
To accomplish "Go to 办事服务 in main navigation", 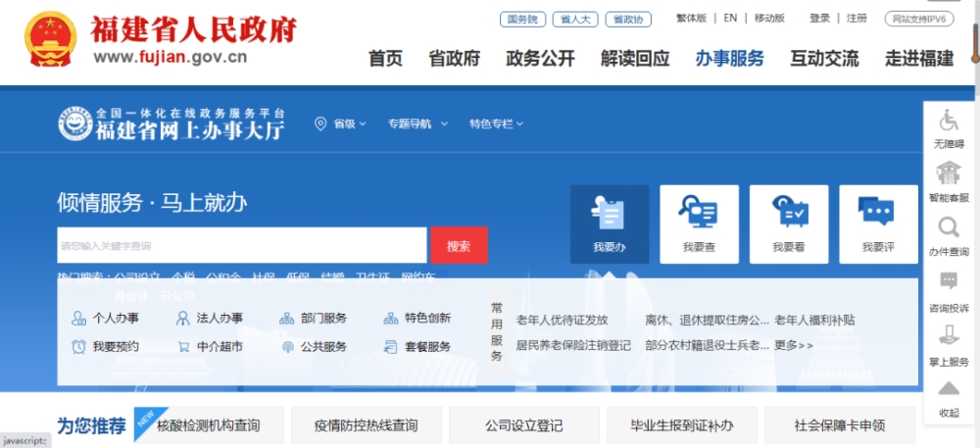I will [729, 58].
